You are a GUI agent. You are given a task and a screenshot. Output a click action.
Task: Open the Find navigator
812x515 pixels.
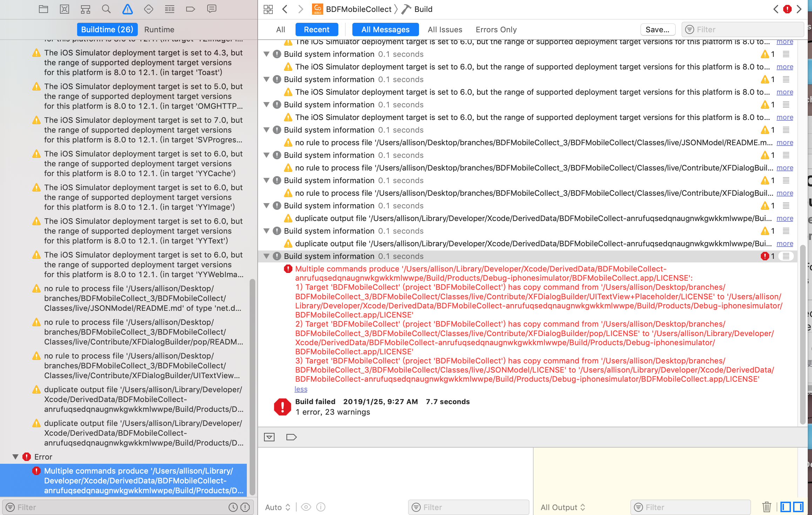pyautogui.click(x=106, y=9)
